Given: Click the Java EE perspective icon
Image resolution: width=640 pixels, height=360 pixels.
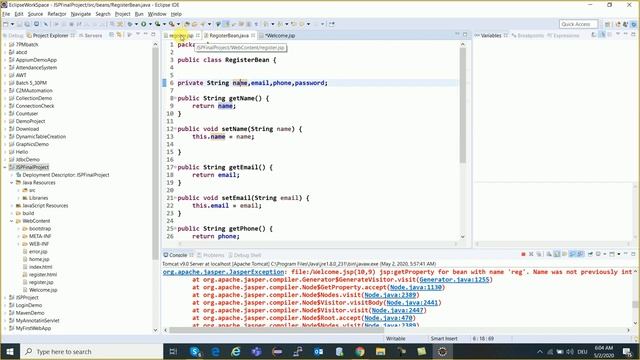Looking at the screenshot, I should [x=618, y=24].
